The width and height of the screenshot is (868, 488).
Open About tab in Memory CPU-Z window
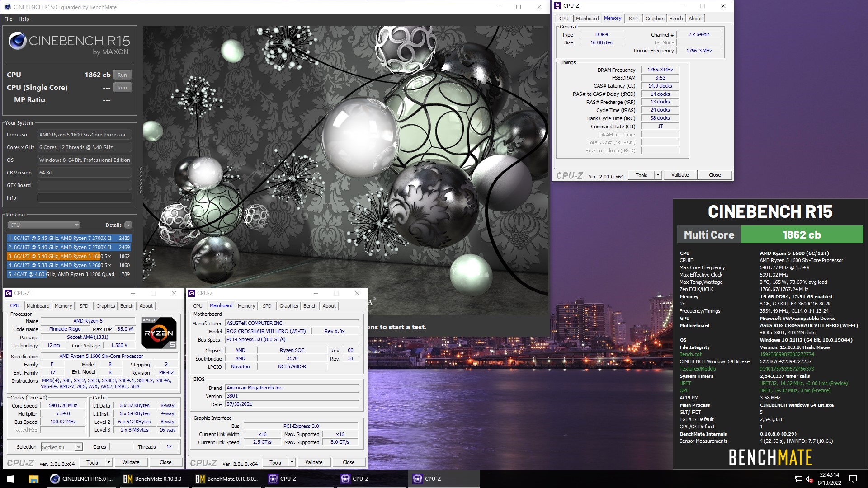(x=695, y=19)
